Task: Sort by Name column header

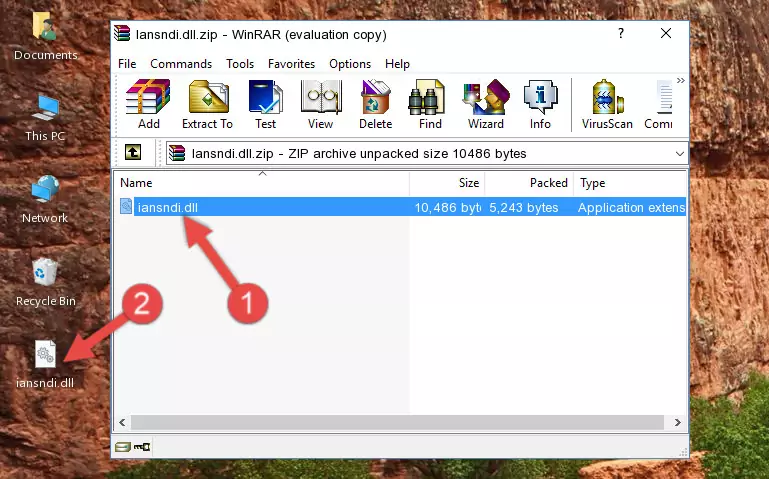Action: [x=262, y=183]
